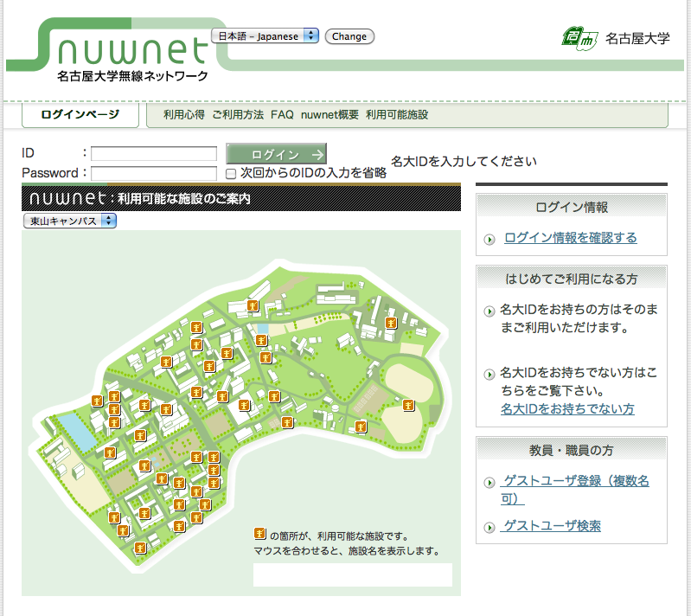
Task: Open the 東山キャンパス campus dropdown
Action: pos(70,221)
